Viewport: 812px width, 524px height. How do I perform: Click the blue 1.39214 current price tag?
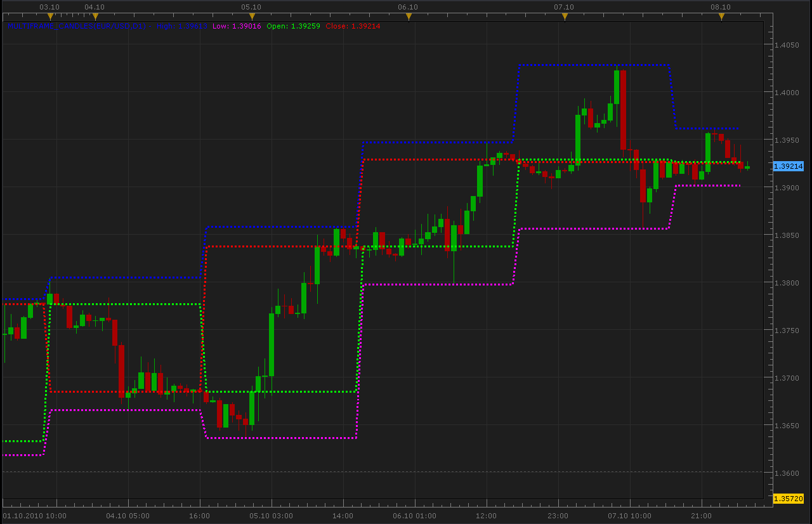tap(789, 166)
